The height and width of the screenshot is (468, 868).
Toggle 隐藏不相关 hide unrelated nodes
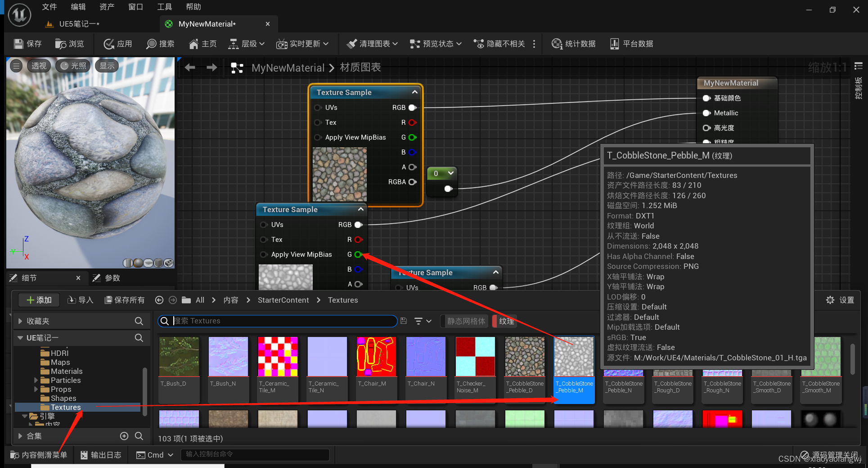coord(499,44)
